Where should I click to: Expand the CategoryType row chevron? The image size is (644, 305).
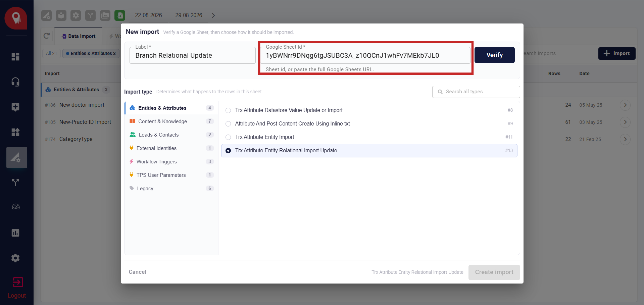tap(625, 139)
